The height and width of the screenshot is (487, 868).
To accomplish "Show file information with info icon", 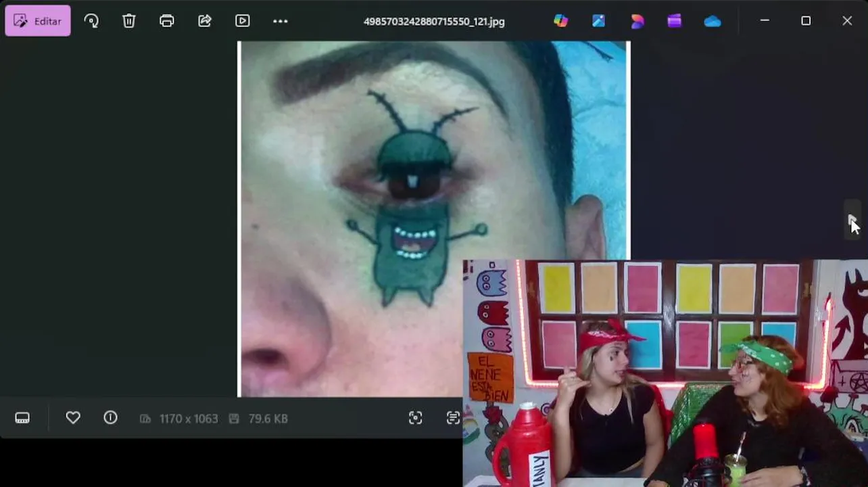I will pos(111,418).
